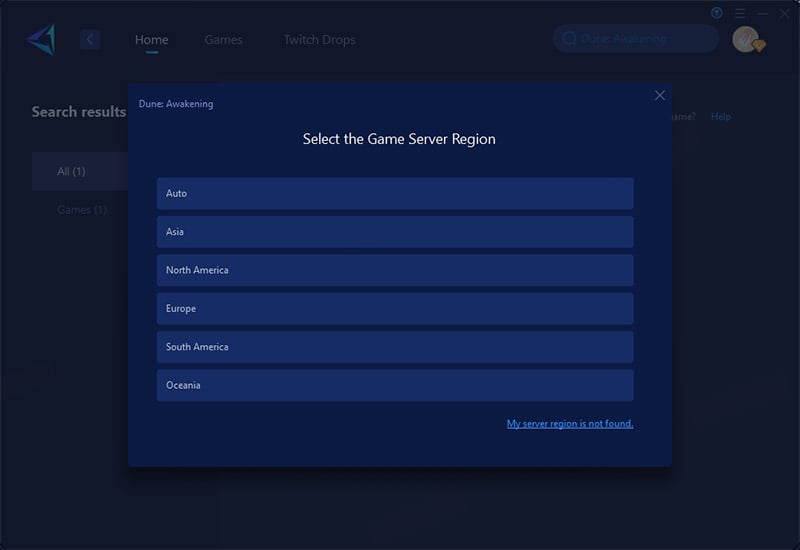Select the Auto server region
Viewport: 800px width, 550px height.
pos(395,193)
